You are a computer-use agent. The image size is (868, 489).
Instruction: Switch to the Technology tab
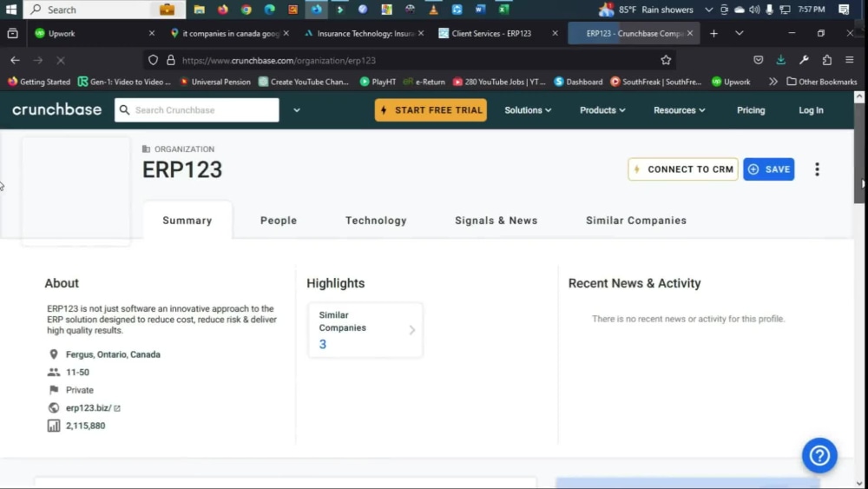[376, 221]
